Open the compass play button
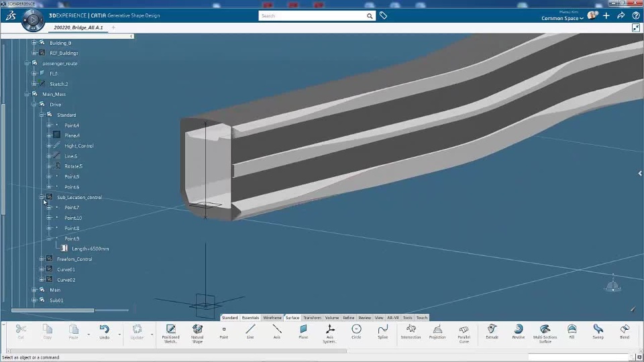Image resolution: width=644 pixels, height=362 pixels. [33, 19]
